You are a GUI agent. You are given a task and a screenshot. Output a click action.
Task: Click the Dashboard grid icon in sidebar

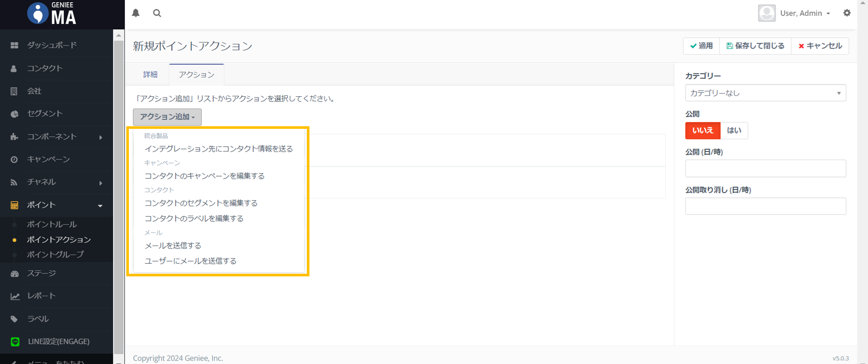(x=14, y=45)
